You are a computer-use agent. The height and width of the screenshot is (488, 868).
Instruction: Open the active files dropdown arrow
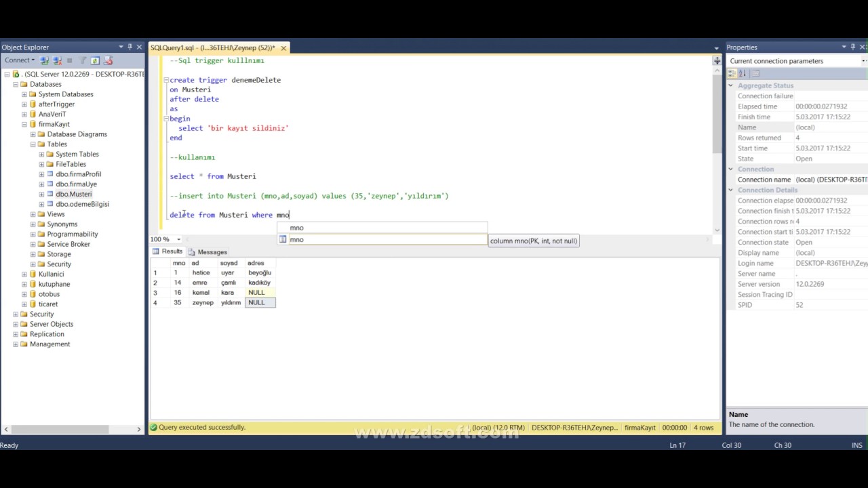(716, 48)
